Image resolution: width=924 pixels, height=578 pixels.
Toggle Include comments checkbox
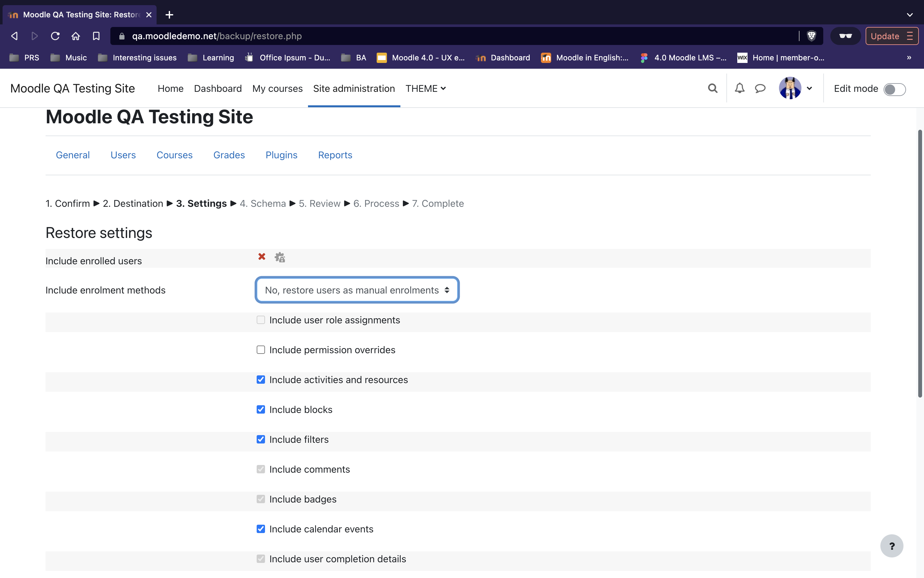pyautogui.click(x=261, y=469)
